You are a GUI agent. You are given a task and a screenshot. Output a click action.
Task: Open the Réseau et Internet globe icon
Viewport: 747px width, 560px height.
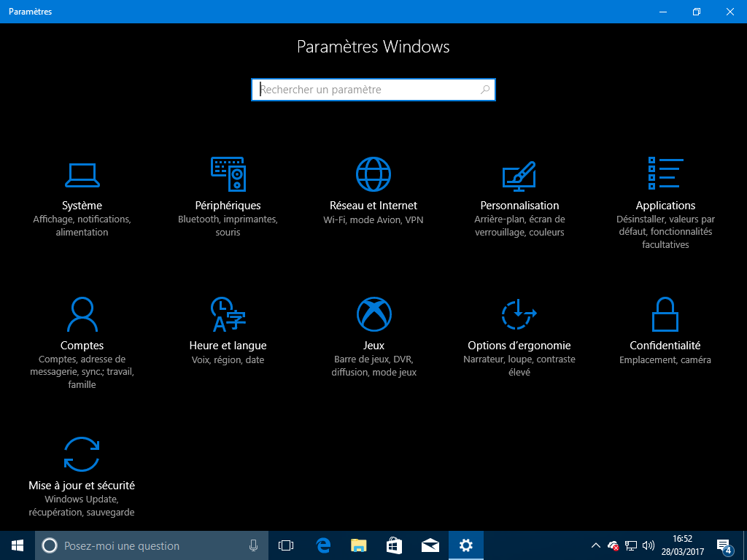373,174
